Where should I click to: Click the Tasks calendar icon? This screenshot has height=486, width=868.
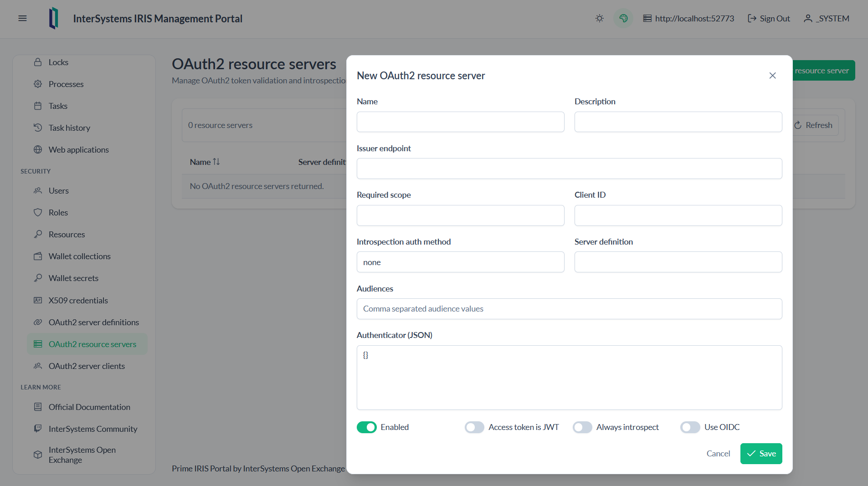pos(38,106)
